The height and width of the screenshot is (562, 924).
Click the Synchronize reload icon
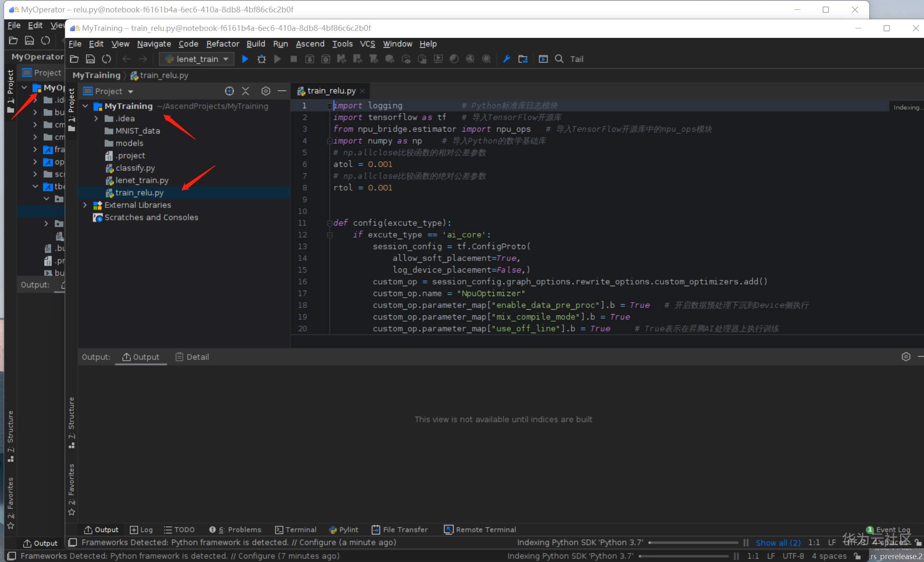point(106,59)
